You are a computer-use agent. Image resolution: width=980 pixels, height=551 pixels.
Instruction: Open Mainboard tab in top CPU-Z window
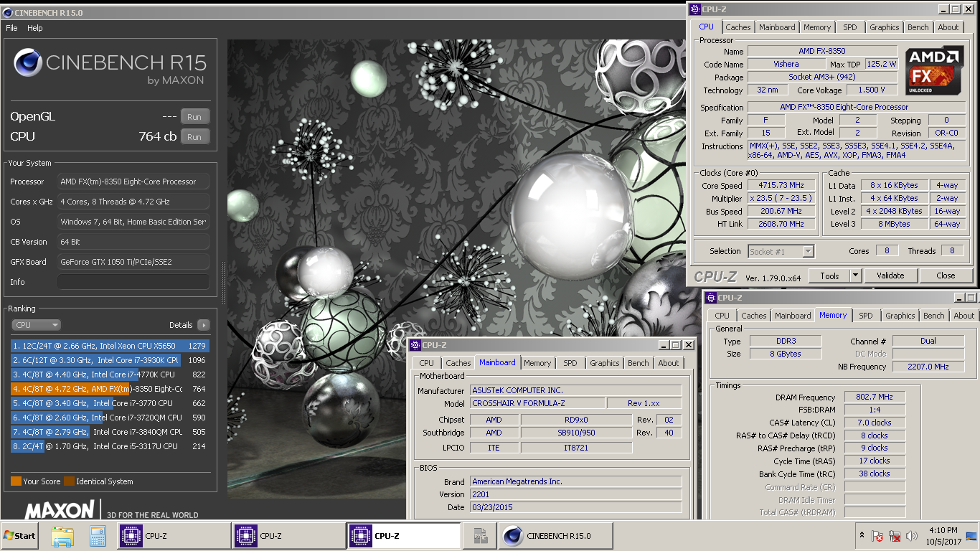[x=778, y=27]
